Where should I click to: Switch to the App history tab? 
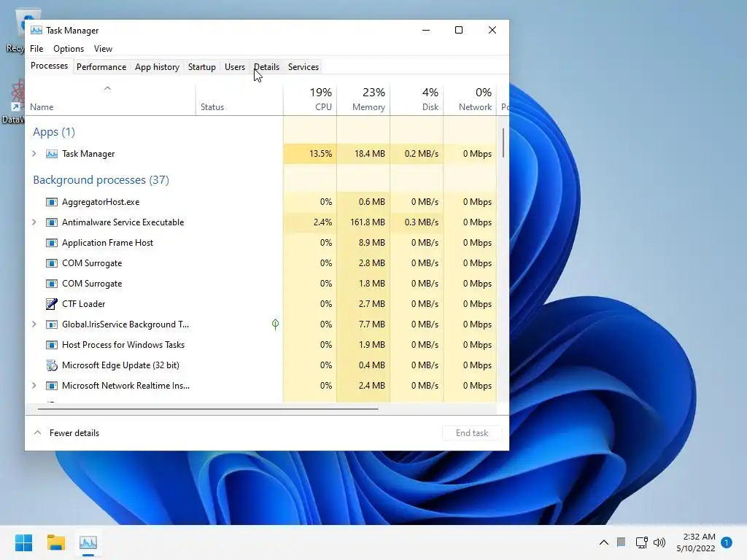158,66
